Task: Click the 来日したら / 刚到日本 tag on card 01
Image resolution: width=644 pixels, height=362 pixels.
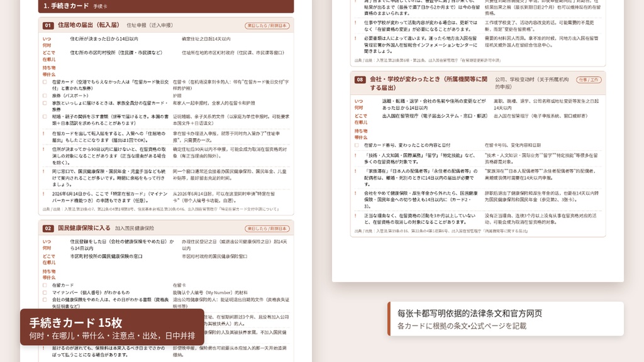Action: 267,25
